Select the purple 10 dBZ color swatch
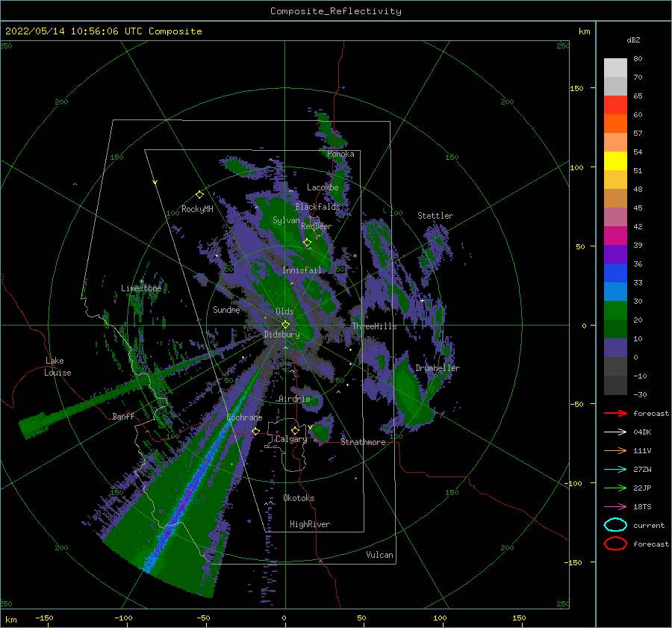Viewport: 672px width, 628px height. coord(615,348)
